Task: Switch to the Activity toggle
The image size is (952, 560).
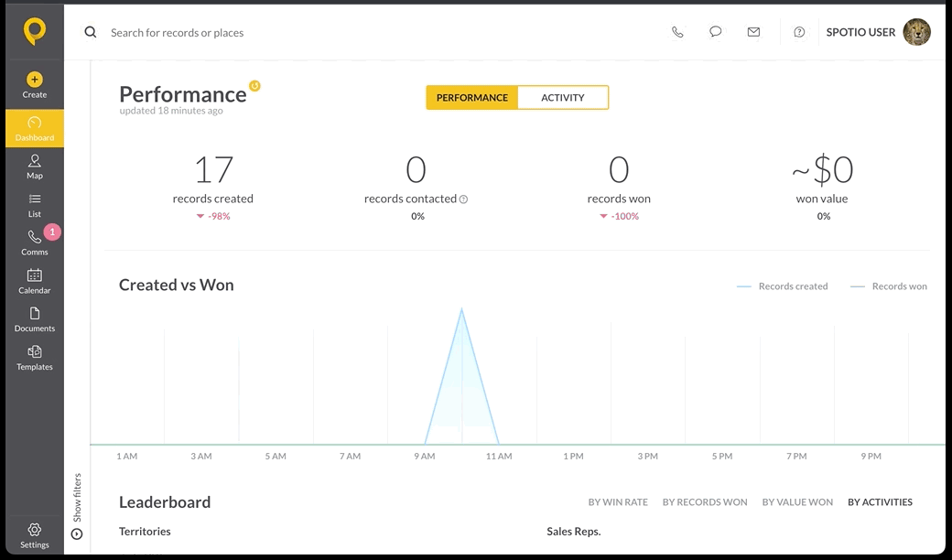Action: tap(563, 98)
